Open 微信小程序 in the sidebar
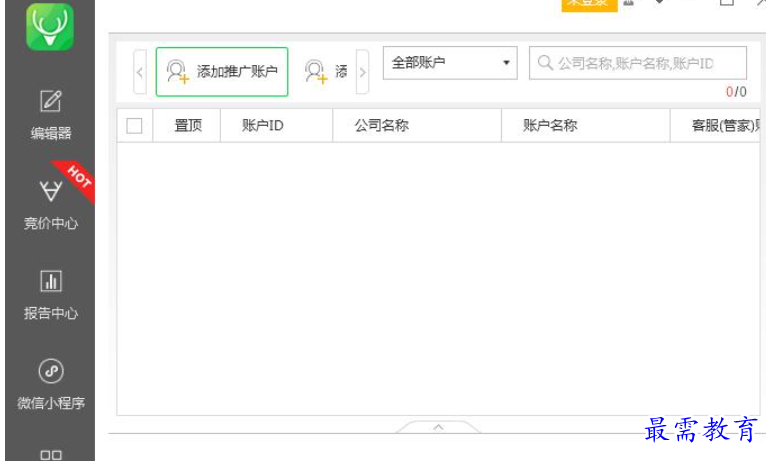 50,384
